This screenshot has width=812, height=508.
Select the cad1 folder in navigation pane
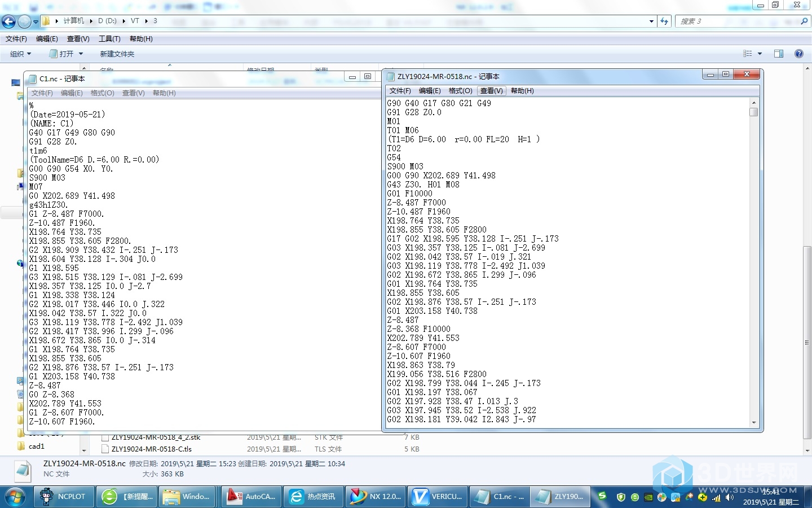(x=36, y=446)
